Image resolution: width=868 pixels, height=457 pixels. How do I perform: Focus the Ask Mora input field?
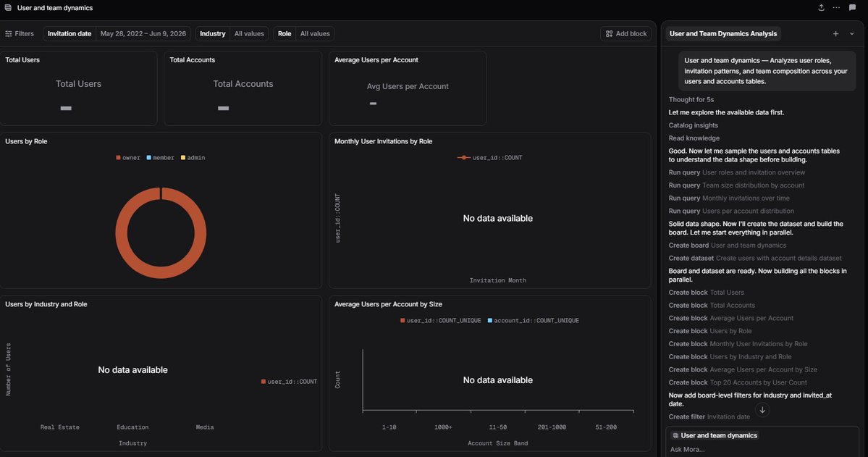click(762, 449)
